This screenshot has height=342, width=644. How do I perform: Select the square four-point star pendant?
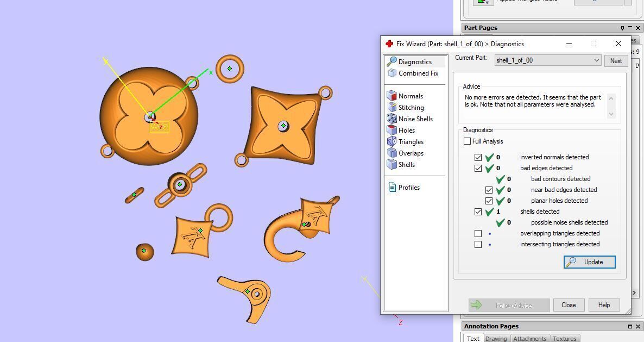tap(283, 125)
